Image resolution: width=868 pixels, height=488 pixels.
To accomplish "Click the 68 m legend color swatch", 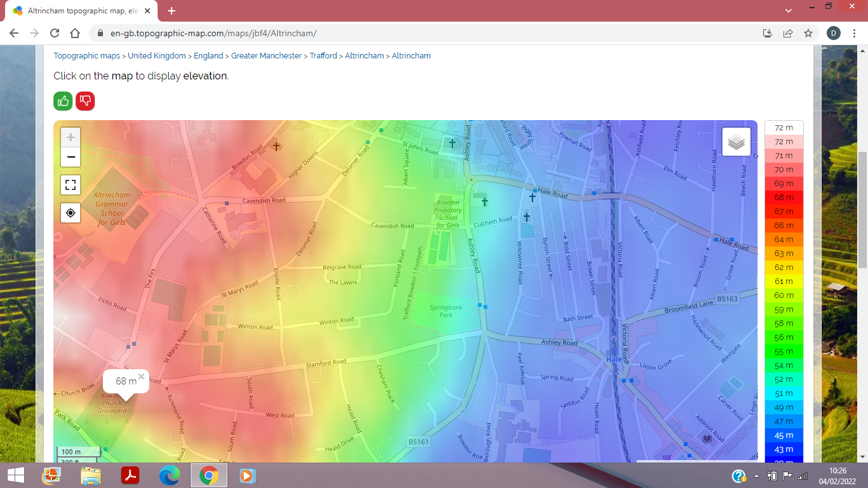I will 784,198.
